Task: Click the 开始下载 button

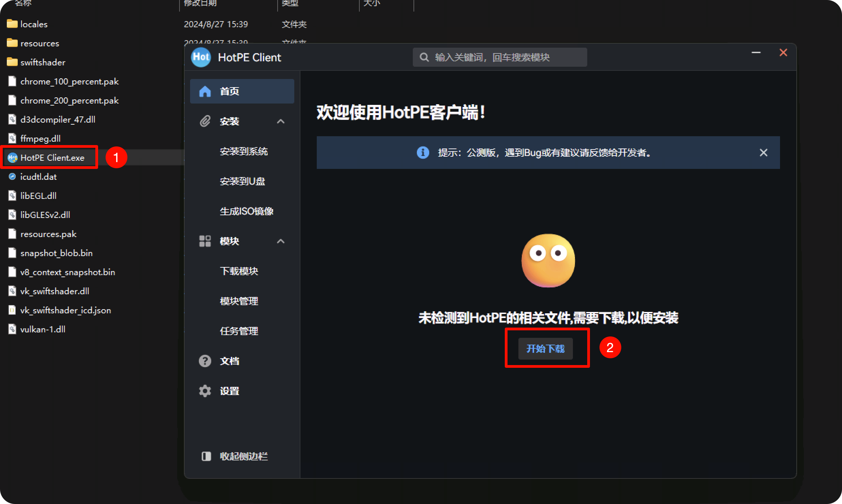Action: coord(546,348)
